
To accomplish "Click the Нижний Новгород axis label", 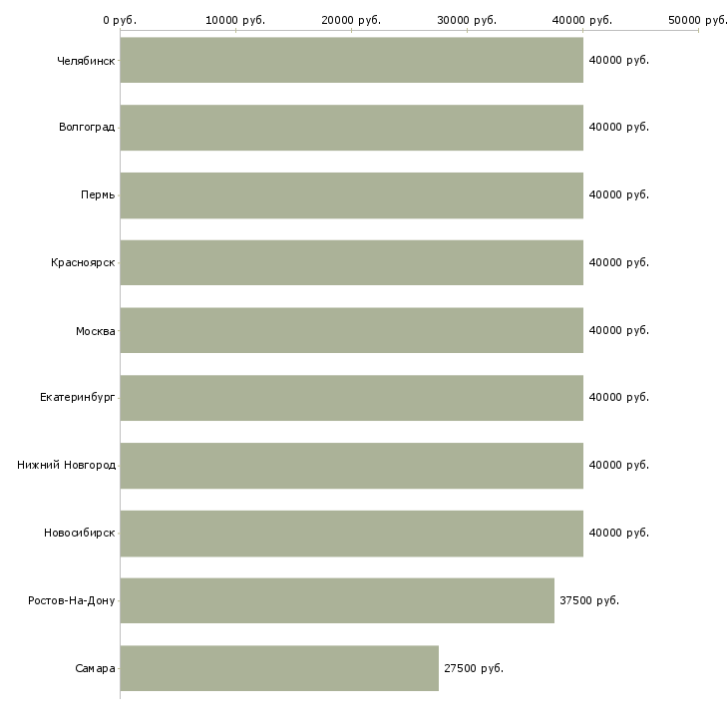I will 67,466.
